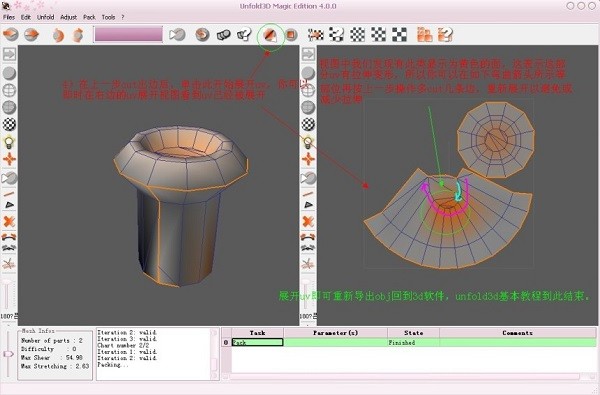Click the gray cylinder icon in top toolbar

(x=223, y=35)
